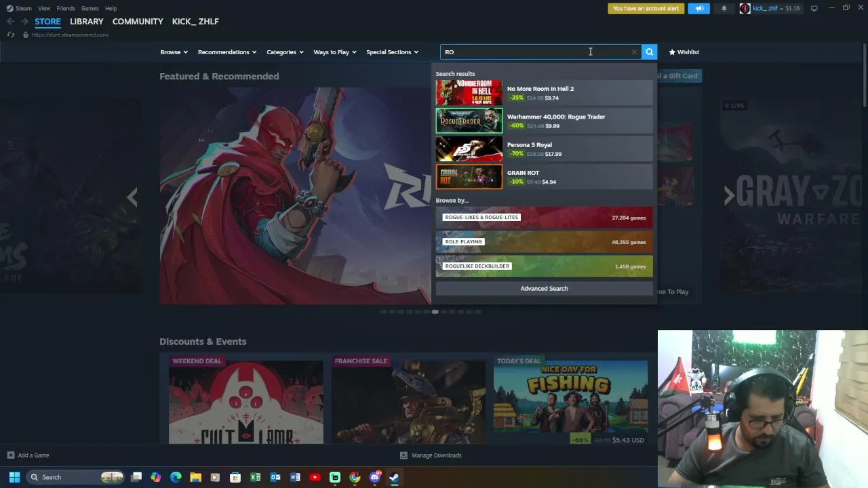Image resolution: width=868 pixels, height=488 pixels.
Task: Clear the search box with the X icon
Action: (634, 52)
